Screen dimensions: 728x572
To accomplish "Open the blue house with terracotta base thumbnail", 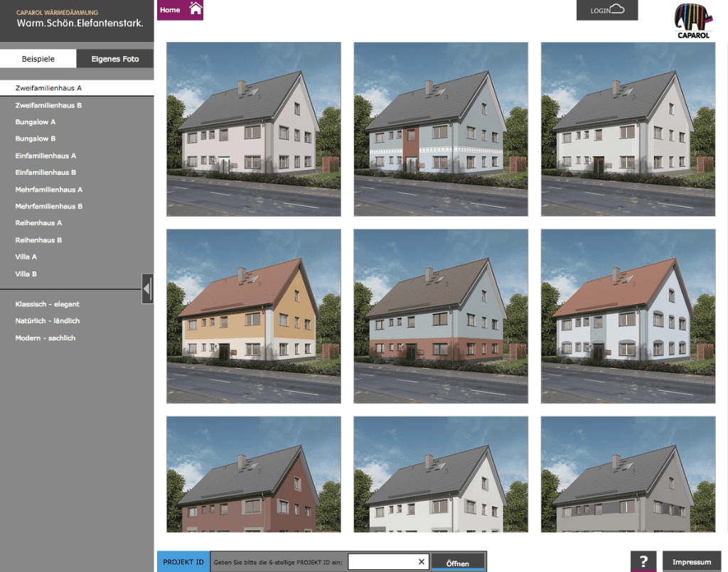I will [x=441, y=316].
